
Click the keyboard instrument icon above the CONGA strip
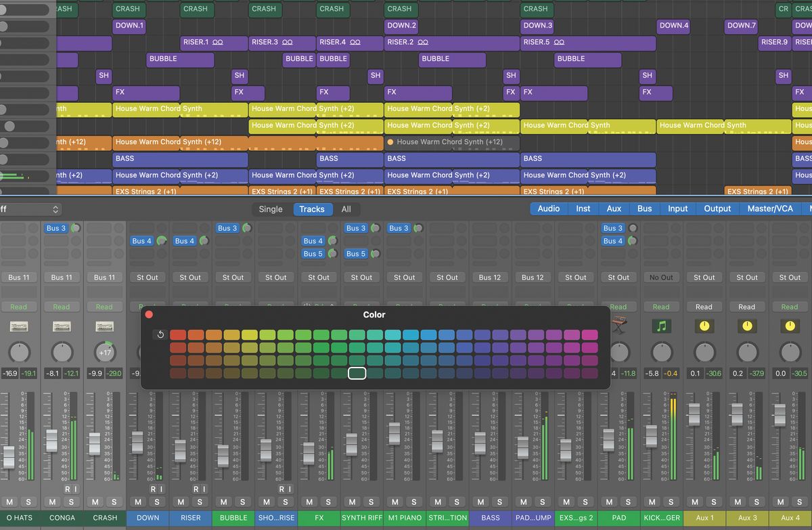(x=62, y=326)
